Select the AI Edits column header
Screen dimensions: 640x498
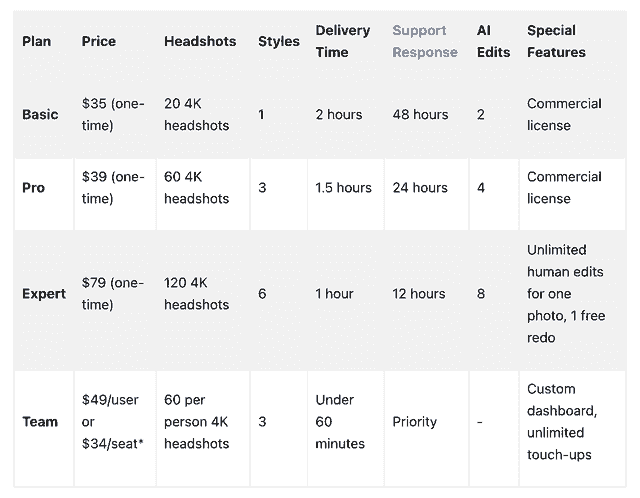pos(493,41)
